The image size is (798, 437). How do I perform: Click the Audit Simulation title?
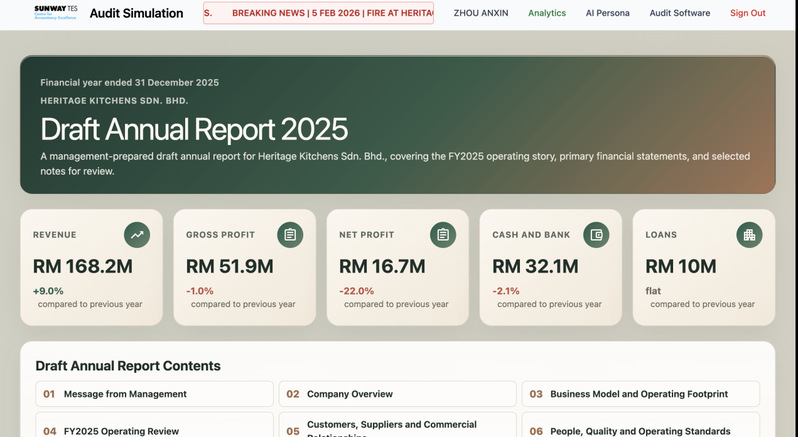[x=136, y=13]
